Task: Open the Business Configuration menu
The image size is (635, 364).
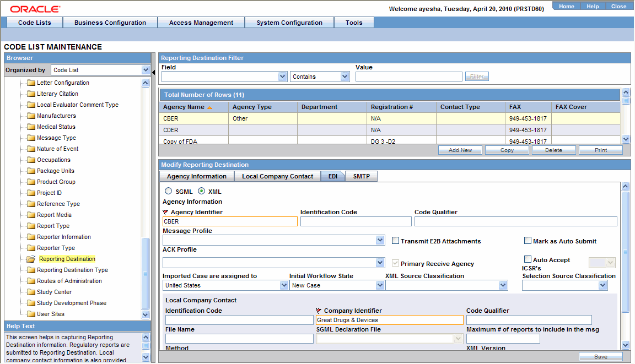Action: 110,23
